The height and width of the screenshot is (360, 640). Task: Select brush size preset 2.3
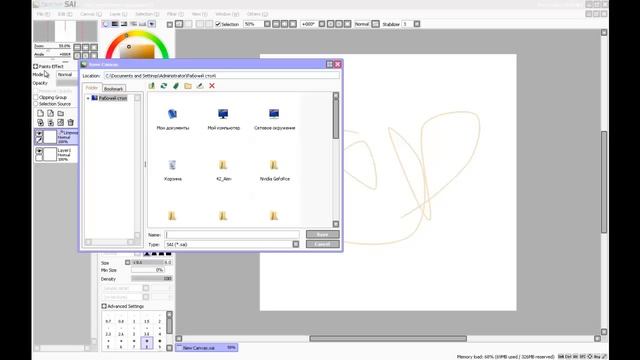[108, 332]
